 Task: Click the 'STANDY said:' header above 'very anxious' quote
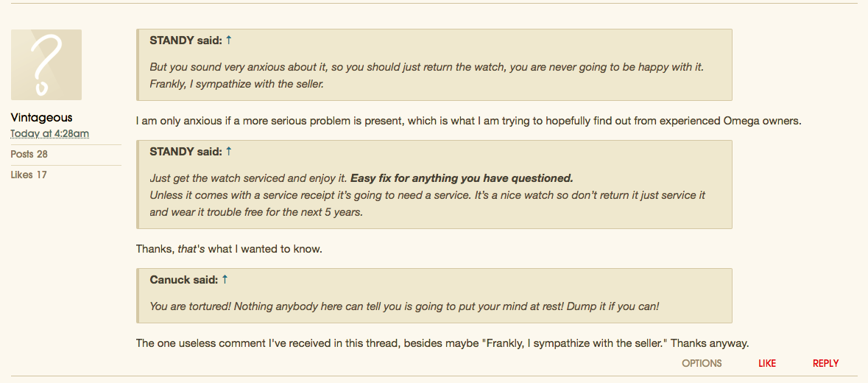(186, 41)
